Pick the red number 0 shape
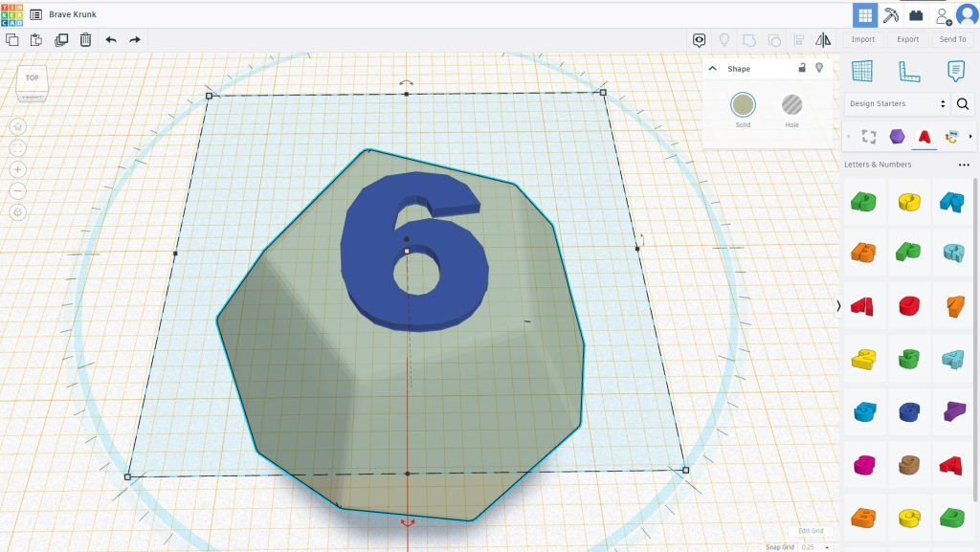Image resolution: width=980 pixels, height=552 pixels. [x=909, y=306]
